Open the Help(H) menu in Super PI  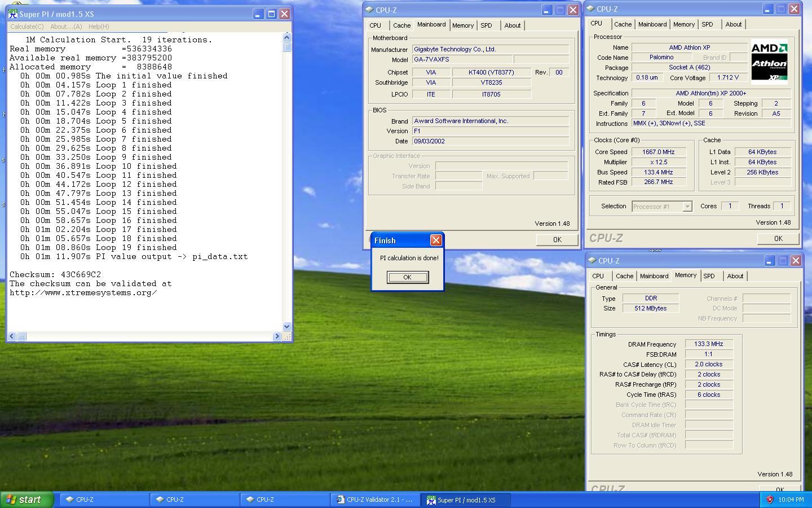tap(99, 27)
